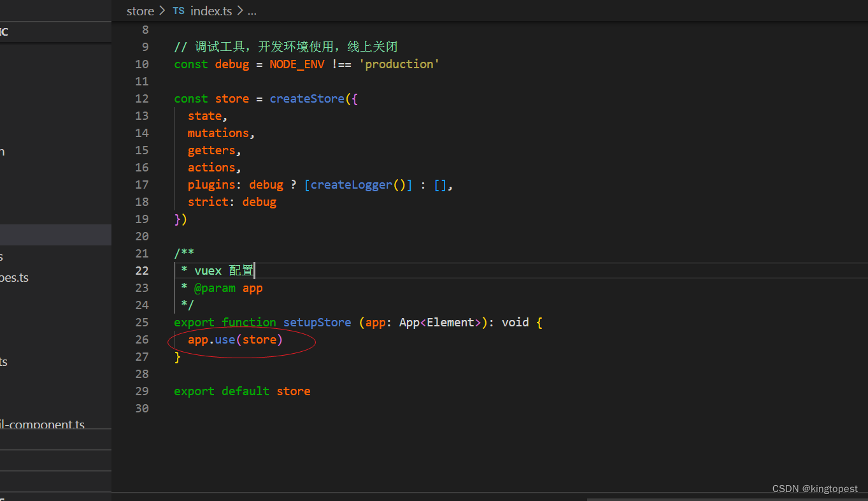Click the 'setupStore' function name
Screen dimensions: 868x501
[317, 322]
